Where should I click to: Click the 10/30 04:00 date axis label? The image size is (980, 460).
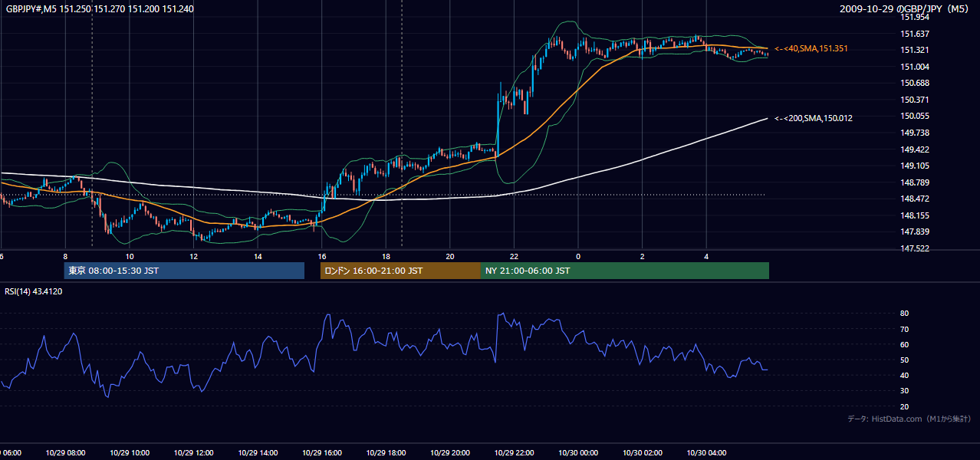point(706,452)
